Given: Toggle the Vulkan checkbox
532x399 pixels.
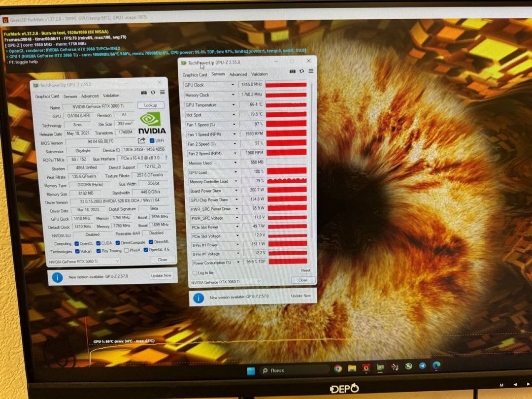Looking at the screenshot, I should pos(77,251).
